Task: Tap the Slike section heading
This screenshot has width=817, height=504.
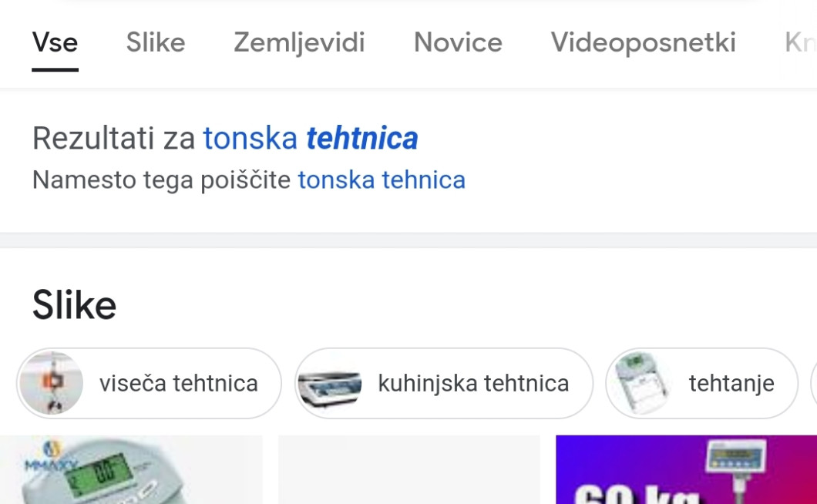Action: point(74,305)
